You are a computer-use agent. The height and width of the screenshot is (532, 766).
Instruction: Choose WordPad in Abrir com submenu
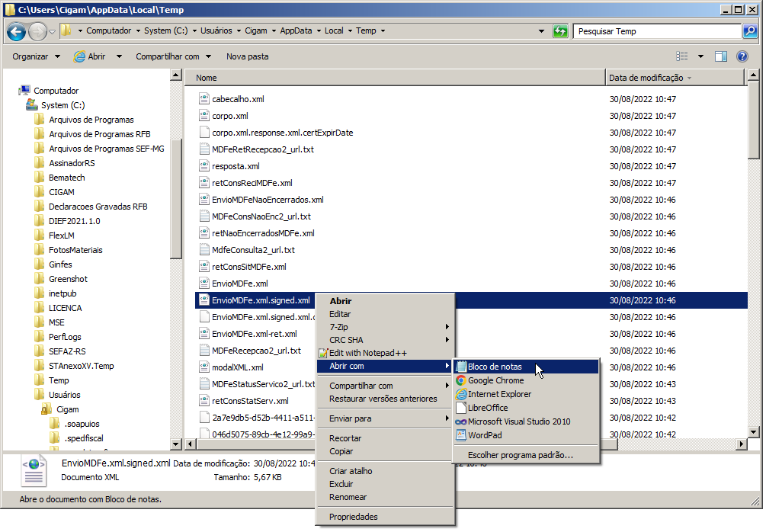(527, 435)
